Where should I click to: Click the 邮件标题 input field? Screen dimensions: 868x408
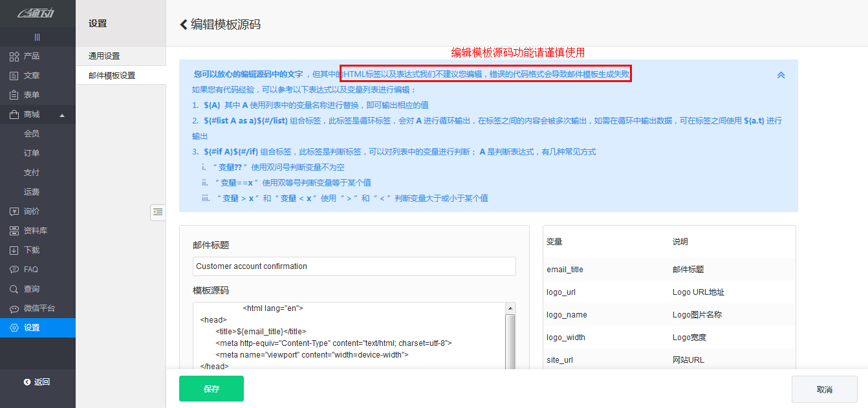coord(354,266)
